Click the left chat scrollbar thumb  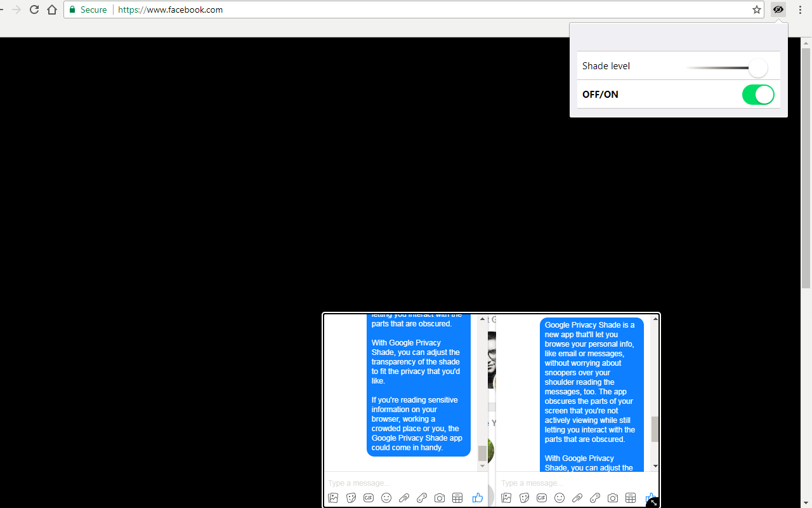pos(482,453)
